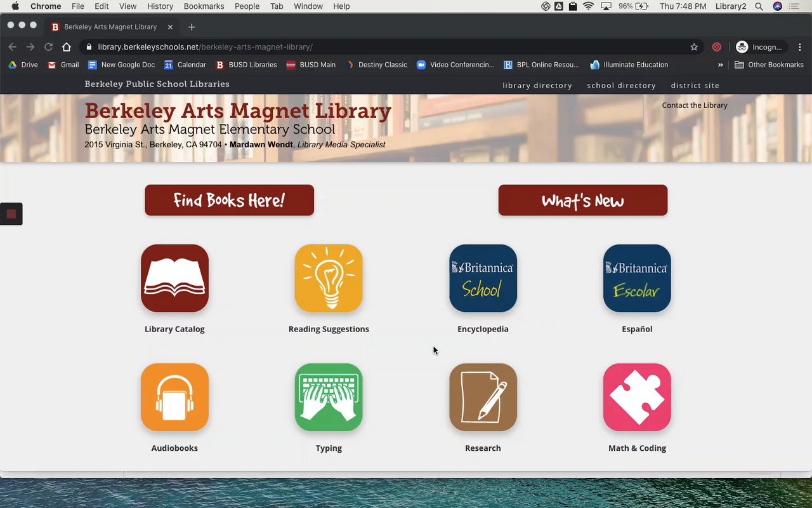The width and height of the screenshot is (812, 508).
Task: Open the Reading Suggestions lightbulb icon
Action: click(329, 278)
